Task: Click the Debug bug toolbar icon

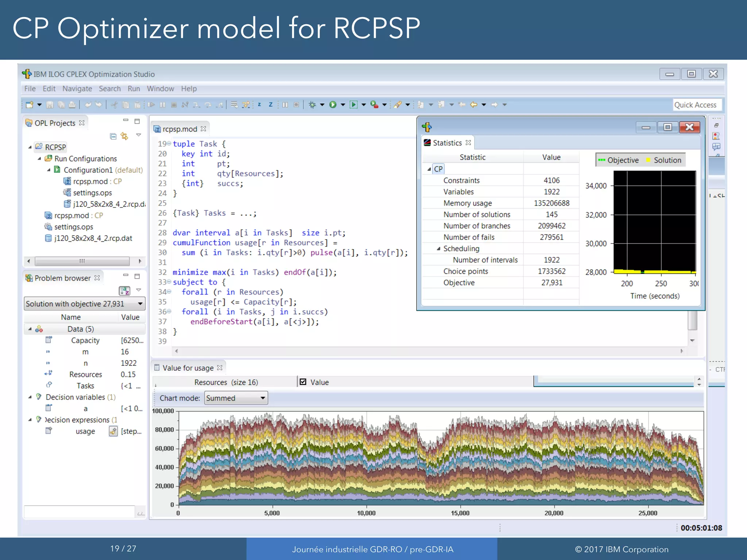Action: (312, 105)
